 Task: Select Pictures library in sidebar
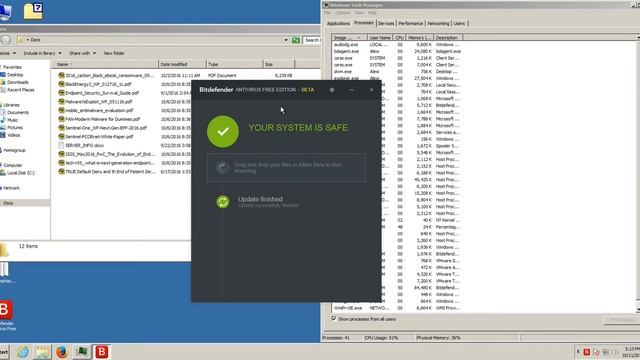15,127
